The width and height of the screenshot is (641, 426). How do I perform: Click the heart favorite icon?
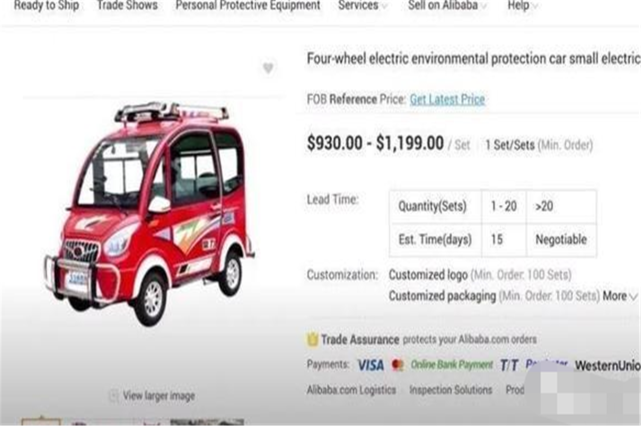click(x=268, y=68)
